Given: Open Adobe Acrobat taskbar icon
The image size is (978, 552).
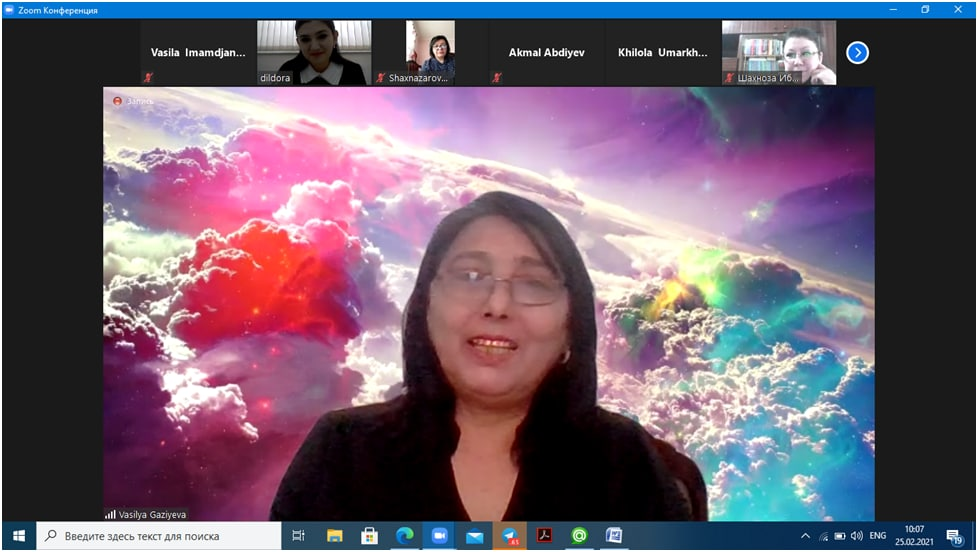Looking at the screenshot, I should [544, 536].
